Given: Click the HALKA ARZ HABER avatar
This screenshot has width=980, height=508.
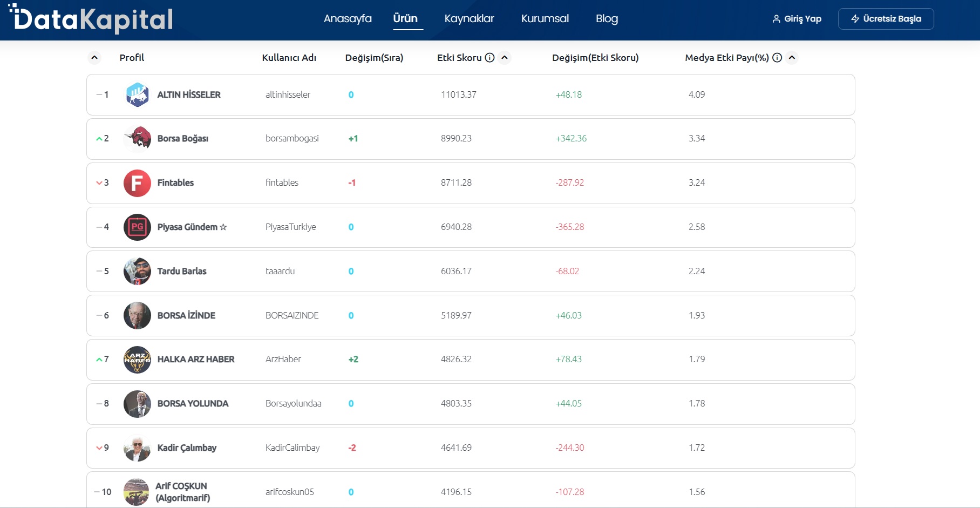Looking at the screenshot, I should point(137,360).
